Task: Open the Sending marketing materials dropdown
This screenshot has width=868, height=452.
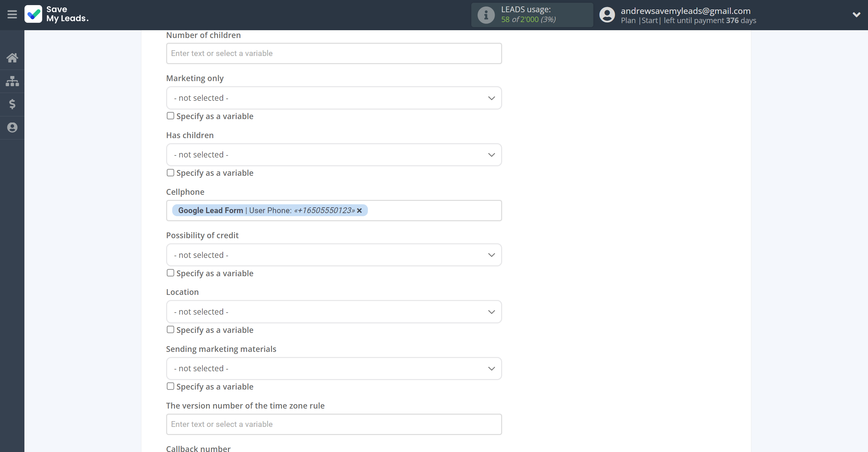Action: pos(334,369)
